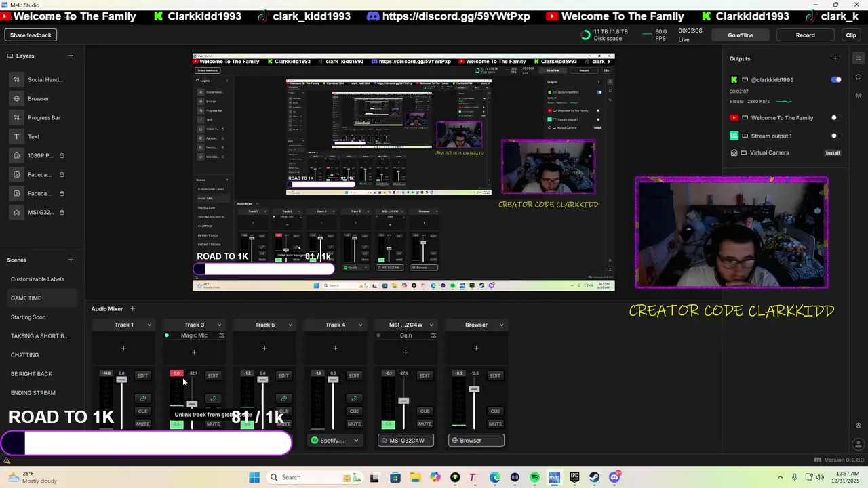The height and width of the screenshot is (488, 868).
Task: Open Epic Games Launcher from taskbar
Action: coord(574,477)
